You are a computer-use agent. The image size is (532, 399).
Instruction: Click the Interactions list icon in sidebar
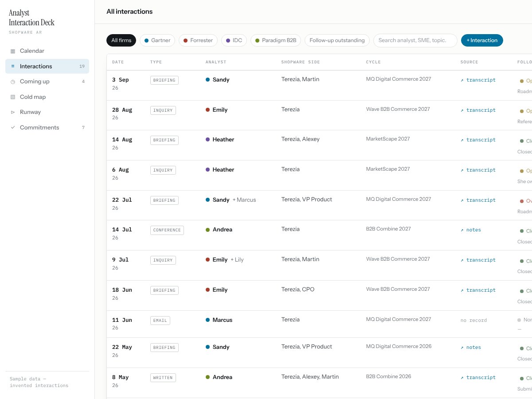13,66
